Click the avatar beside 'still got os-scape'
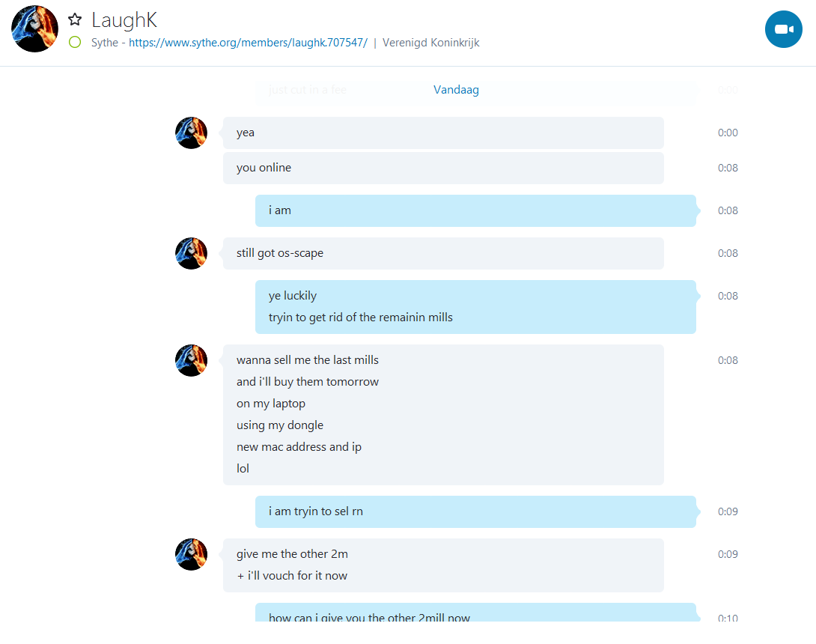816x644 pixels. [191, 254]
